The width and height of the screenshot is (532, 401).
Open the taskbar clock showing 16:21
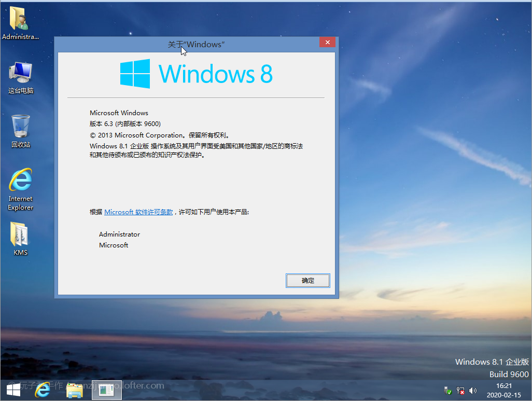point(503,390)
